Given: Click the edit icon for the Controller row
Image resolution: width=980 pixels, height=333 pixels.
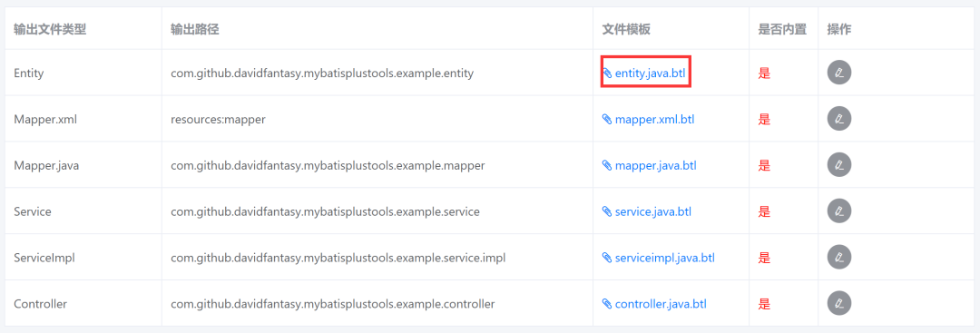Looking at the screenshot, I should pos(839,304).
